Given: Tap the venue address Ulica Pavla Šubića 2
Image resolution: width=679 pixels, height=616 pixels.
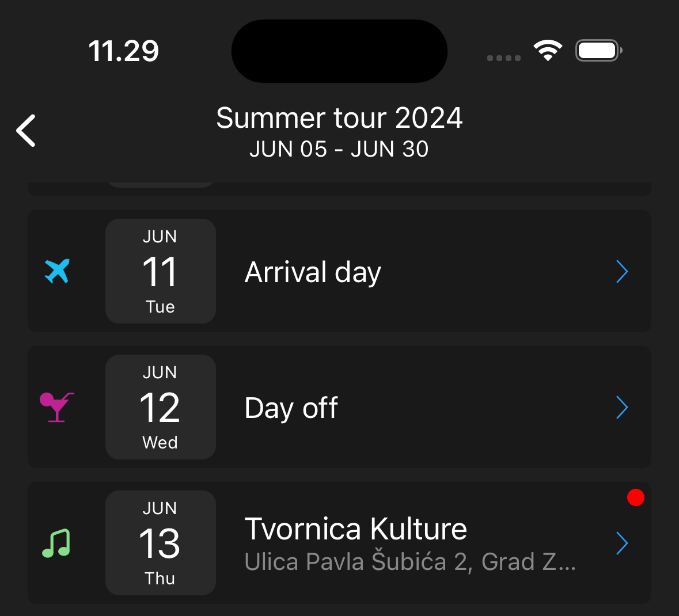Looking at the screenshot, I should point(410,561).
